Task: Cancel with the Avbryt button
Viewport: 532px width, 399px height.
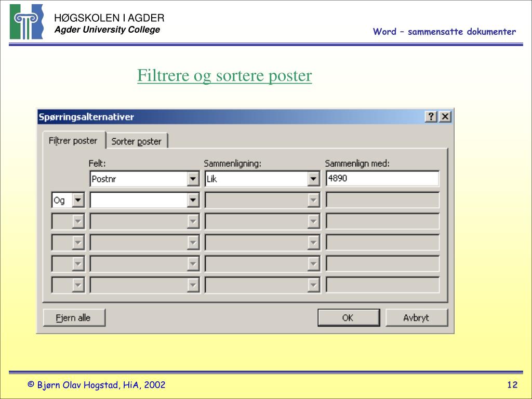Action: (417, 318)
